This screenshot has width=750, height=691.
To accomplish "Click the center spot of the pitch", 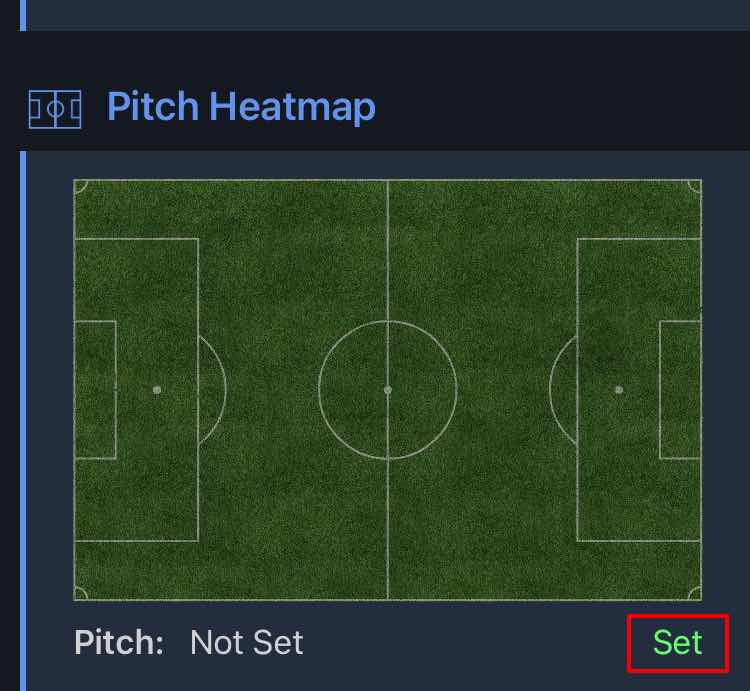I will (388, 389).
